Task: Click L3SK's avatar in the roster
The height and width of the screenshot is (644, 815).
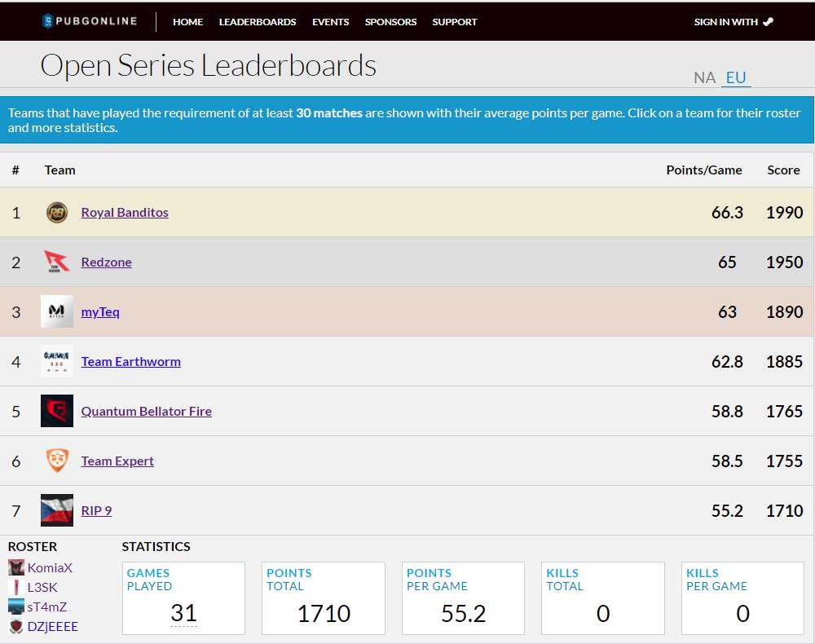Action: [x=16, y=588]
